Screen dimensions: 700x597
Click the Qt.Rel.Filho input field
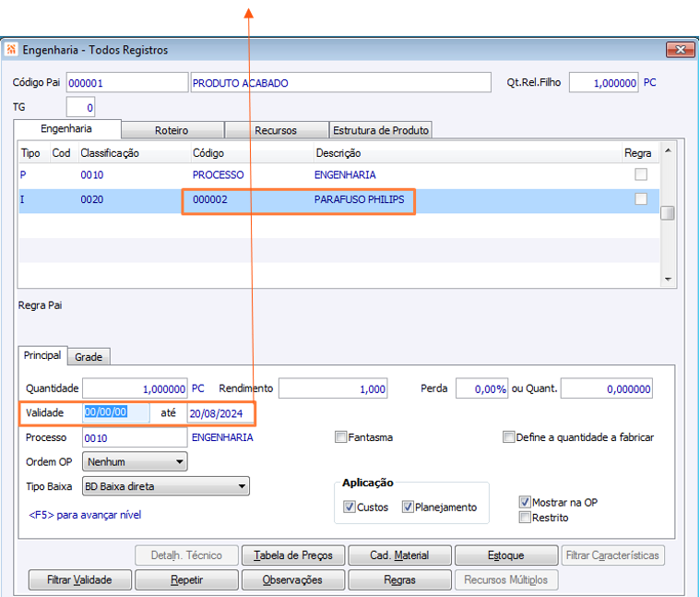pos(603,83)
